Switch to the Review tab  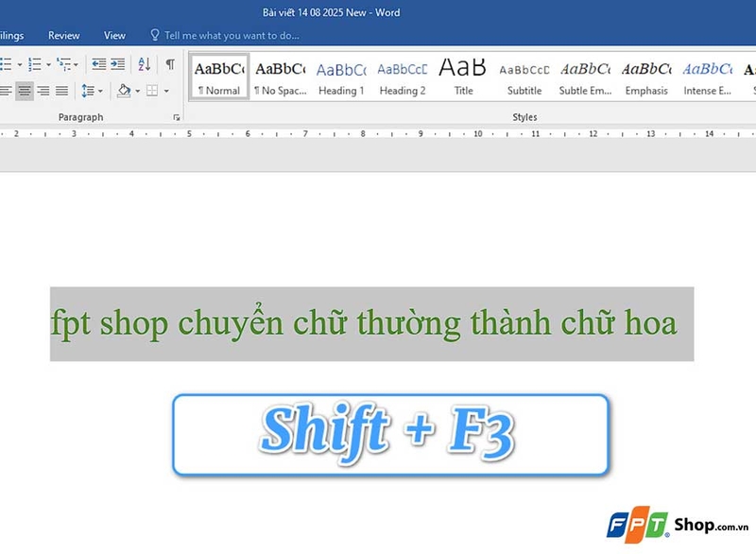click(x=62, y=35)
